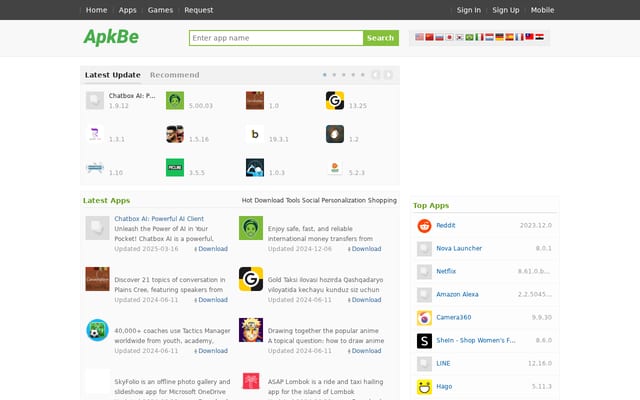
Task: Switch language using the Taiwan flag
Action: point(529,37)
